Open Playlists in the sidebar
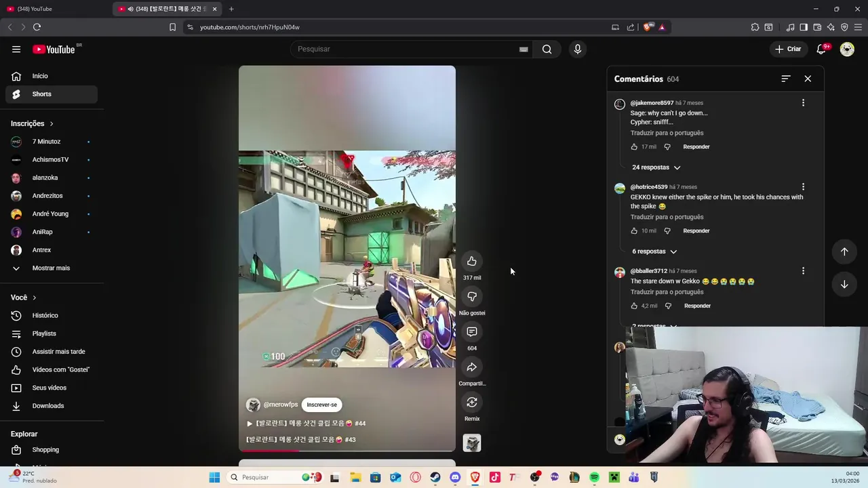 coord(52,333)
